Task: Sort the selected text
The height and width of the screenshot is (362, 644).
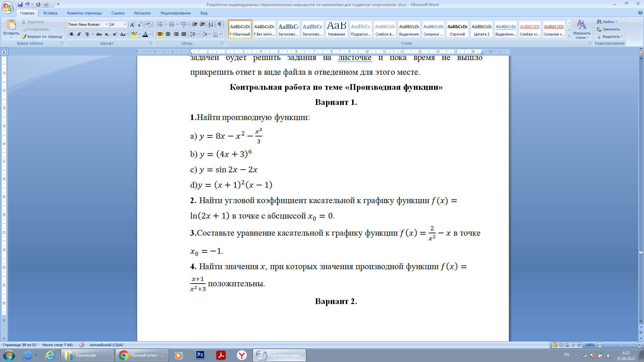Action: tap(211, 24)
